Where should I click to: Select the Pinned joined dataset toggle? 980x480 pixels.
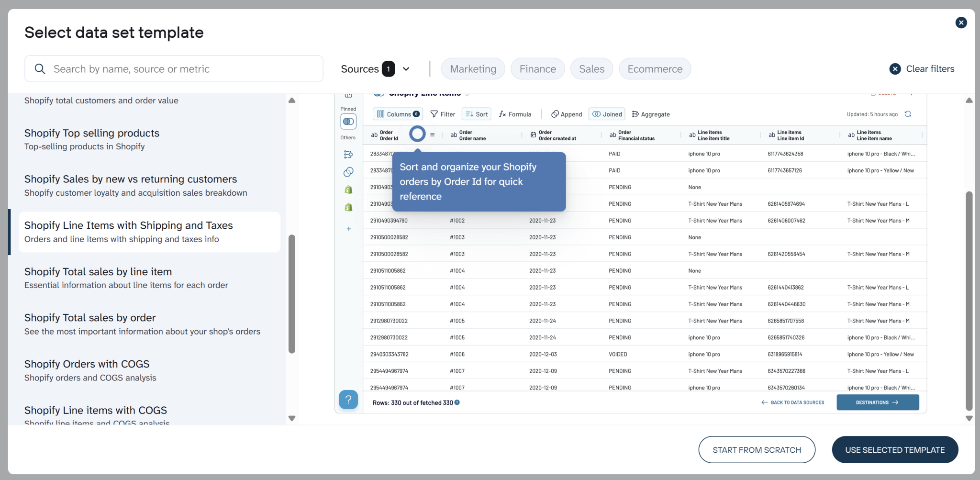click(348, 122)
